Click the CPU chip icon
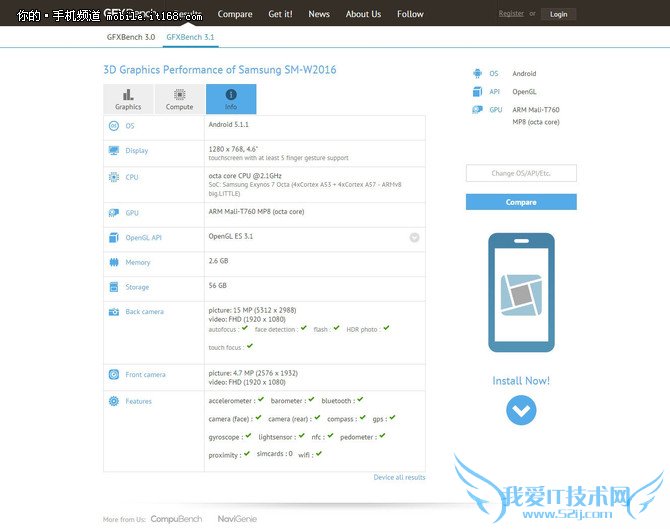 (114, 177)
